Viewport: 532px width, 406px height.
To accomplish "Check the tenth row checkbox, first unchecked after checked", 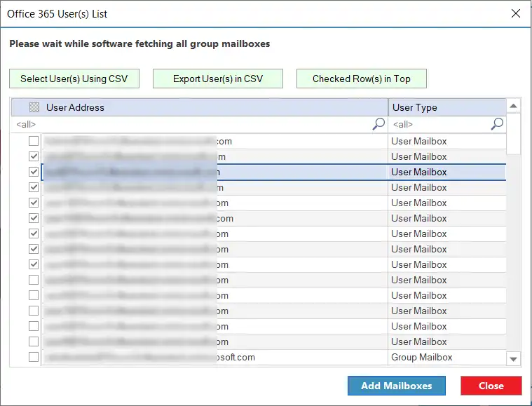I will pyautogui.click(x=34, y=280).
